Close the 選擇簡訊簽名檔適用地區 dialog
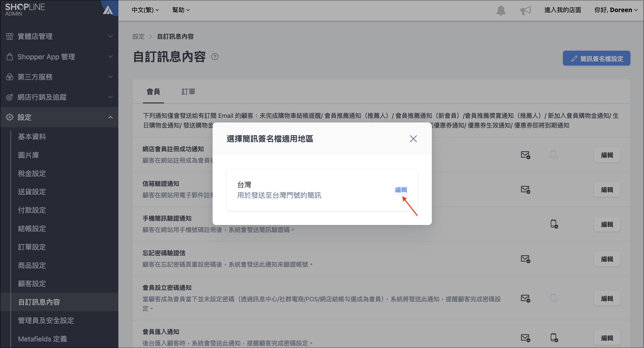The height and width of the screenshot is (348, 644). click(x=413, y=139)
